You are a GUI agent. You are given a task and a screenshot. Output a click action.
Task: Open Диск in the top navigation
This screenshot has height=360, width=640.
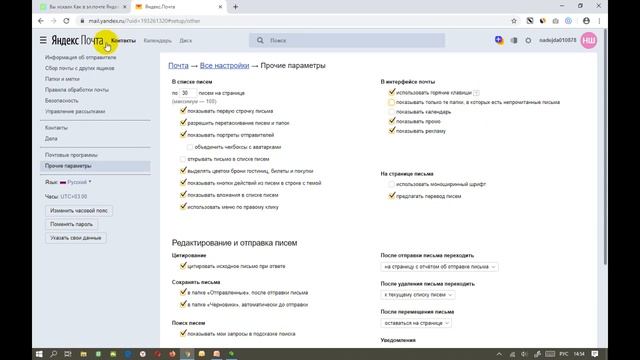(186, 40)
